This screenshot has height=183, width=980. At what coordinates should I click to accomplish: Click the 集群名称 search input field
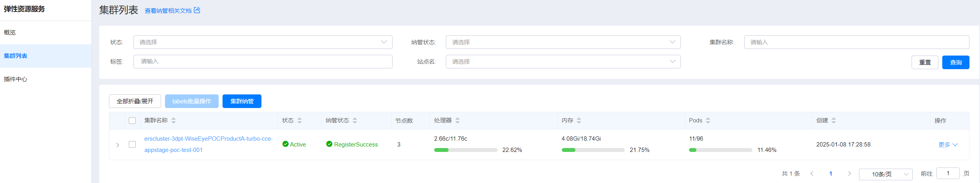tap(856, 42)
